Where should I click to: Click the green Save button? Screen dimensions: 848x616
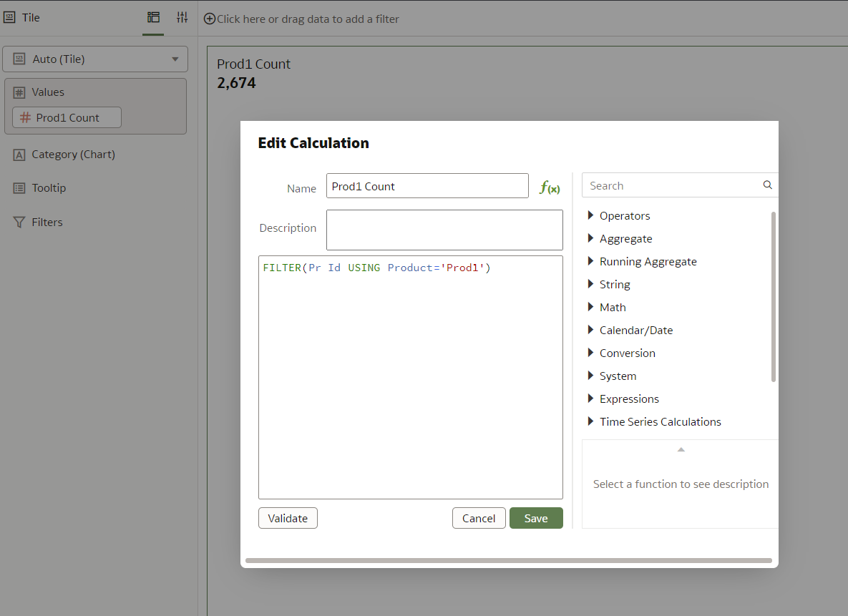coord(536,518)
